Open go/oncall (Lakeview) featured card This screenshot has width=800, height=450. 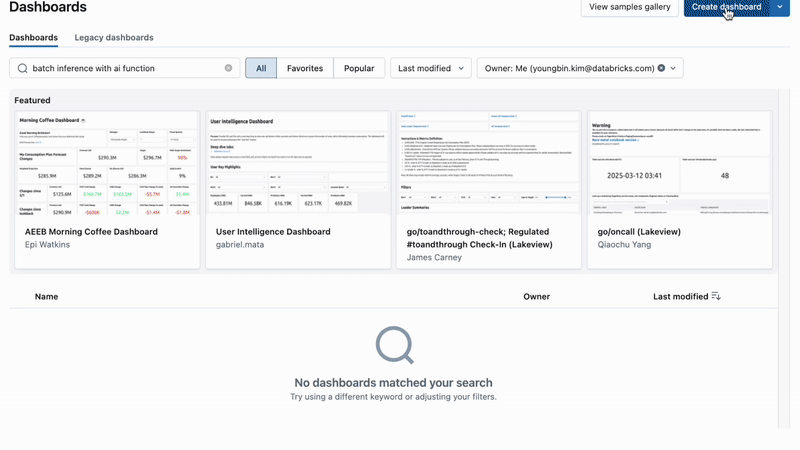pyautogui.click(x=680, y=190)
